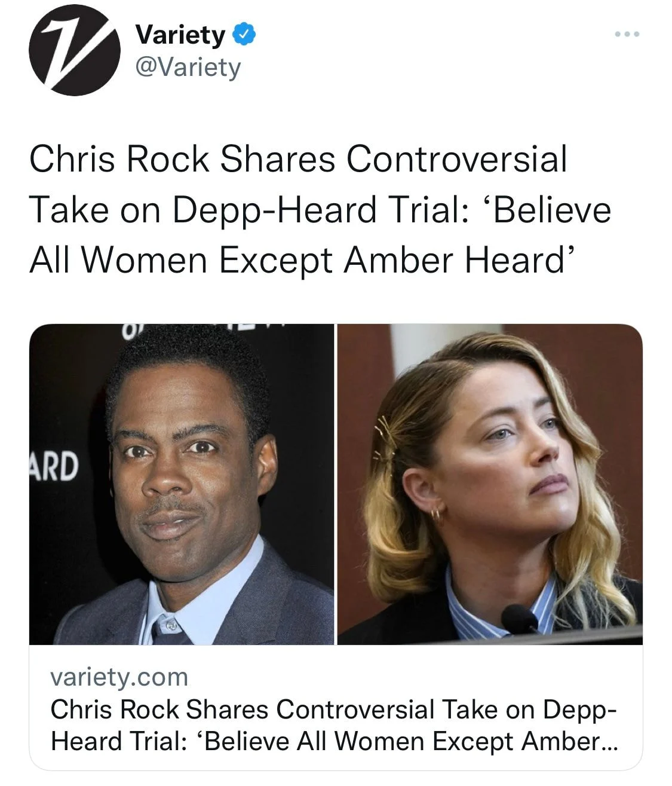Click the tweet headline's first line
Image resolution: width=672 pixels, height=786 pixels.
tap(298, 159)
